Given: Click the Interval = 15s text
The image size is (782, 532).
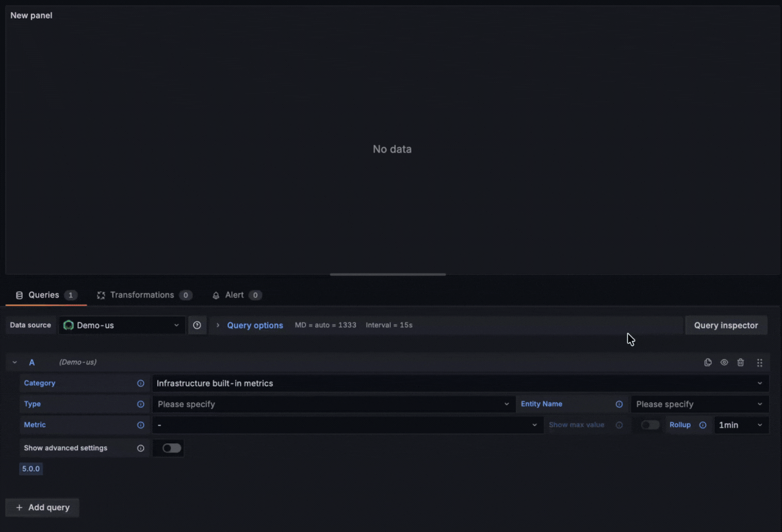Looking at the screenshot, I should pyautogui.click(x=389, y=325).
